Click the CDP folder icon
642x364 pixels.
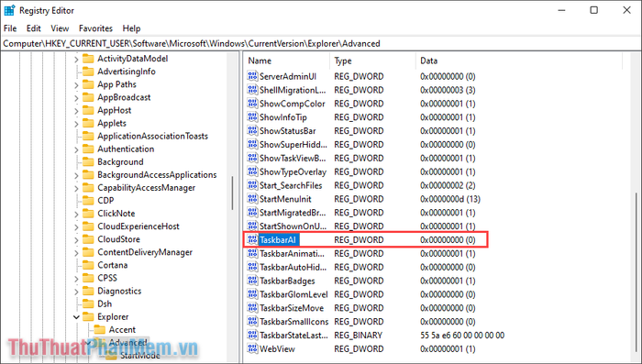tap(88, 201)
